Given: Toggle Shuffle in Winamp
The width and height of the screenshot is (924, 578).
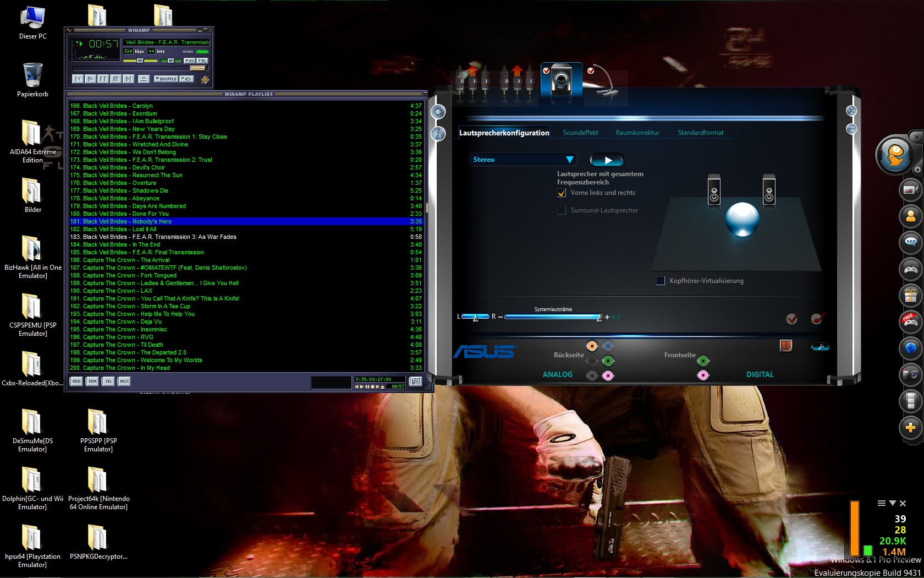Looking at the screenshot, I should pos(166,79).
